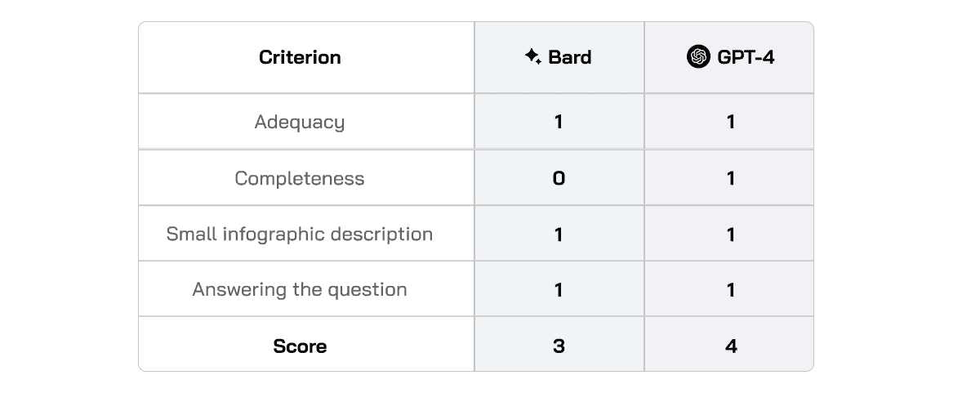
Task: Click Bard's Completeness value of 0
Action: pyautogui.click(x=559, y=178)
